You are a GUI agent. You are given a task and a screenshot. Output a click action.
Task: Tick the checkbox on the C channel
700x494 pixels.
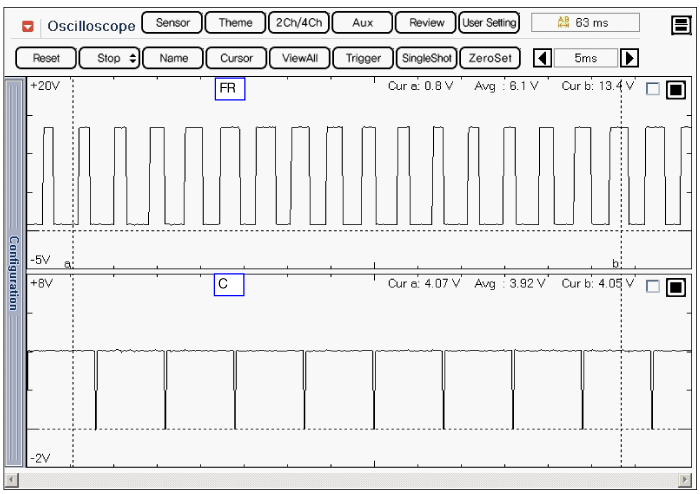click(653, 286)
